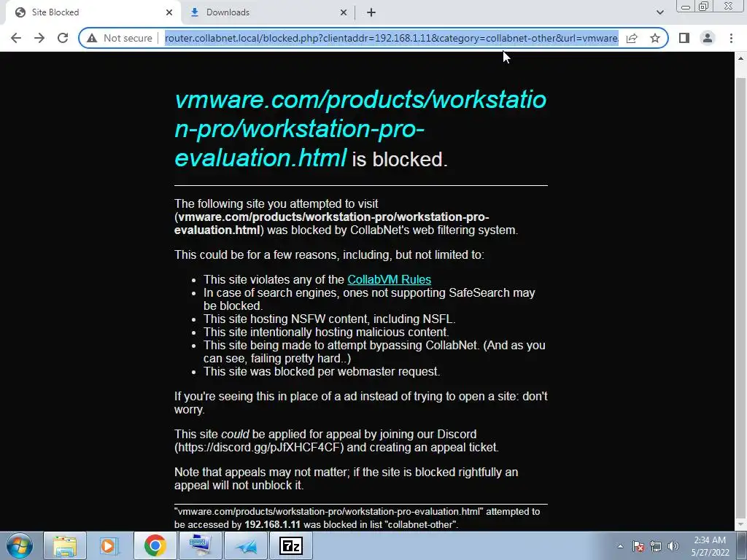
Task: Open a new browser tab
Action: click(371, 13)
